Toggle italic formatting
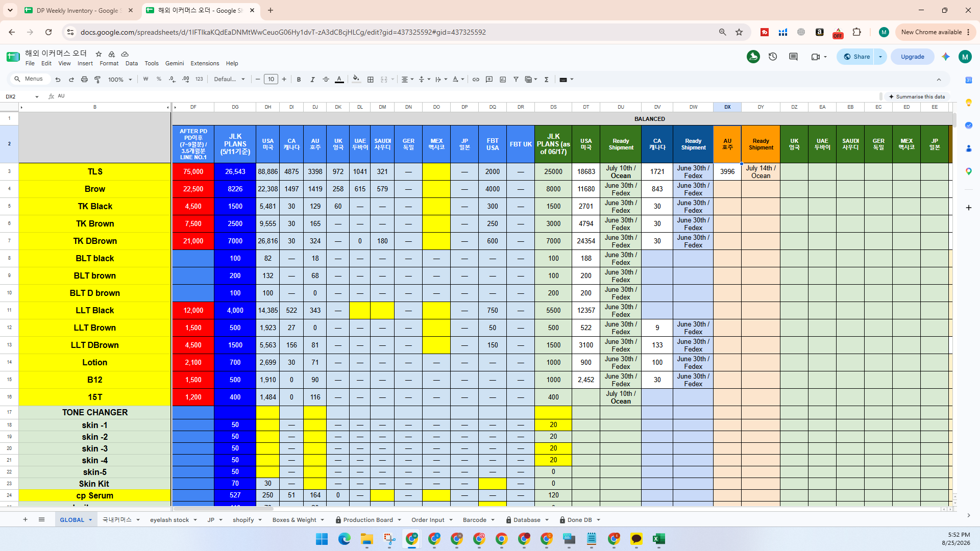Viewport: 980px width, 551px height. tap(312, 80)
